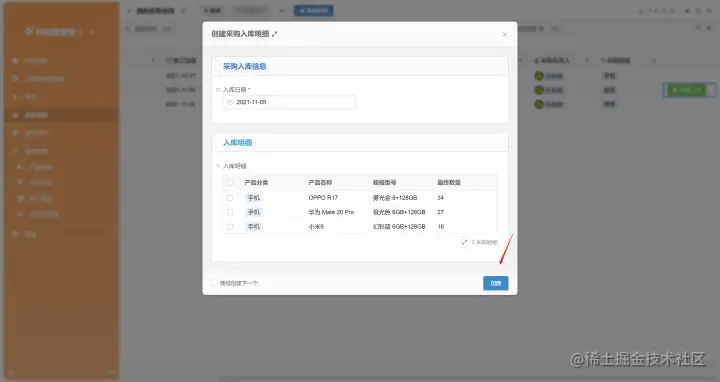Viewport: 720px width, 382px height.
Task: Toggle the select-all checkbox in table header
Action: [230, 183]
